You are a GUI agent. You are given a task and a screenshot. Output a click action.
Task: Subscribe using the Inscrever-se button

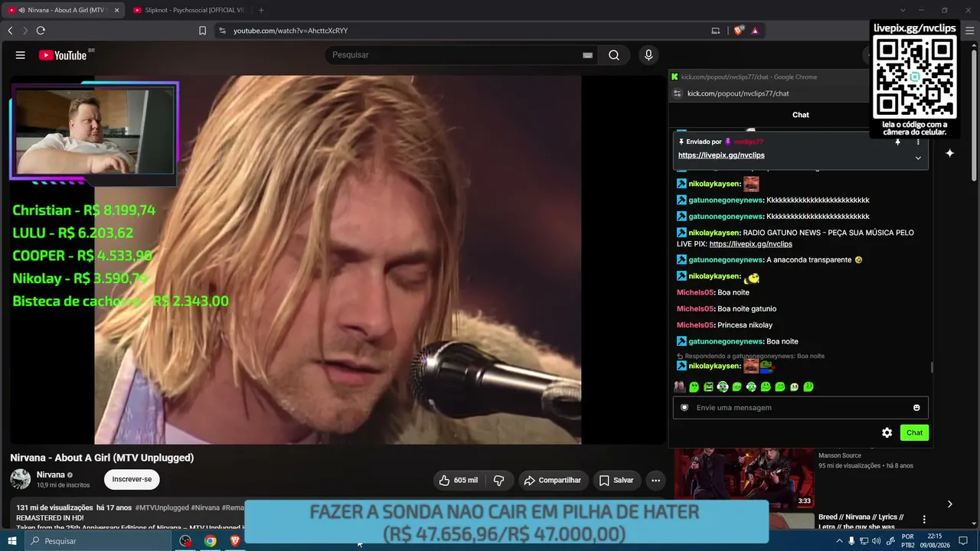132,480
